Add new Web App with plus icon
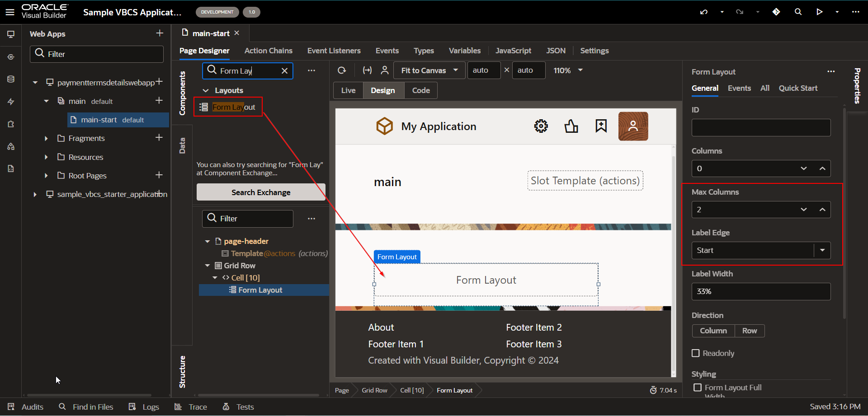868x416 pixels. pyautogui.click(x=160, y=33)
